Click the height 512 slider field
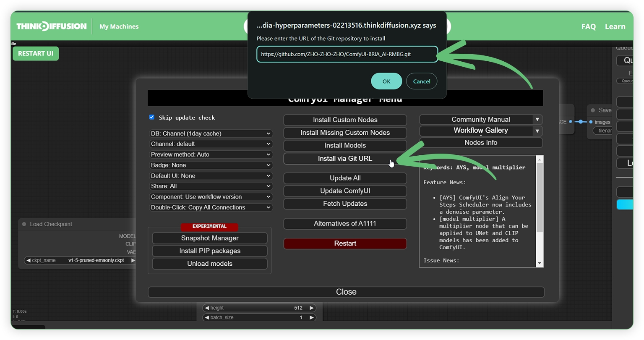Screen dimensions: 644x340 coord(259,308)
